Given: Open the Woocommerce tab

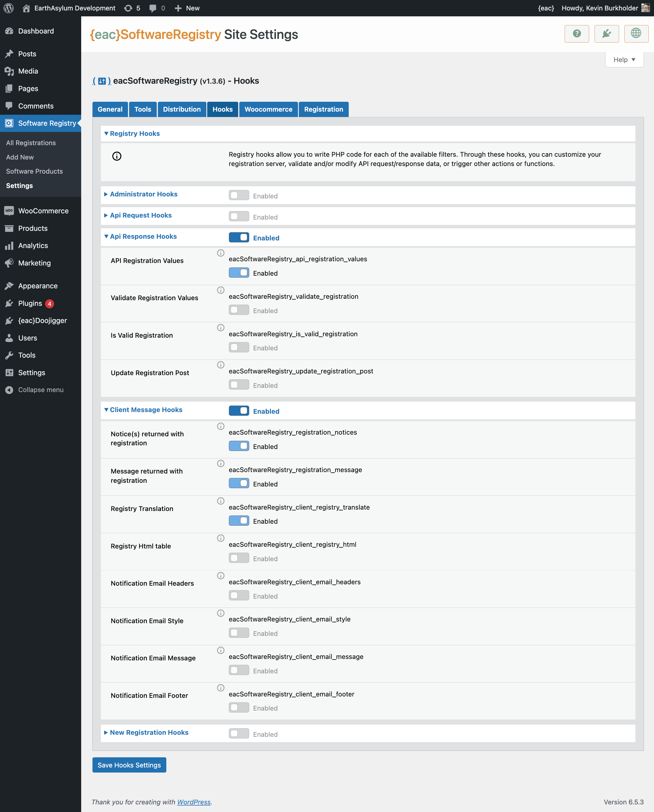Looking at the screenshot, I should (x=269, y=109).
